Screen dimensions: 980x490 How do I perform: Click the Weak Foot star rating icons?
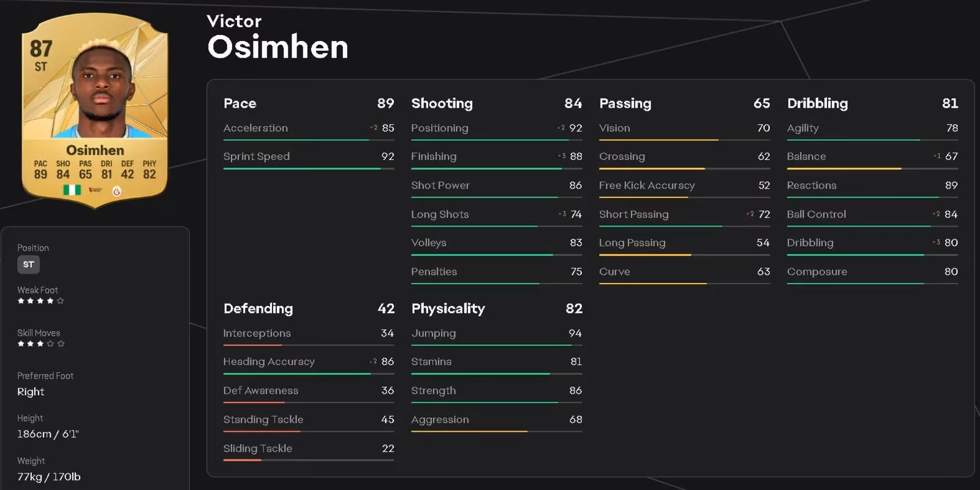pyautogui.click(x=40, y=301)
